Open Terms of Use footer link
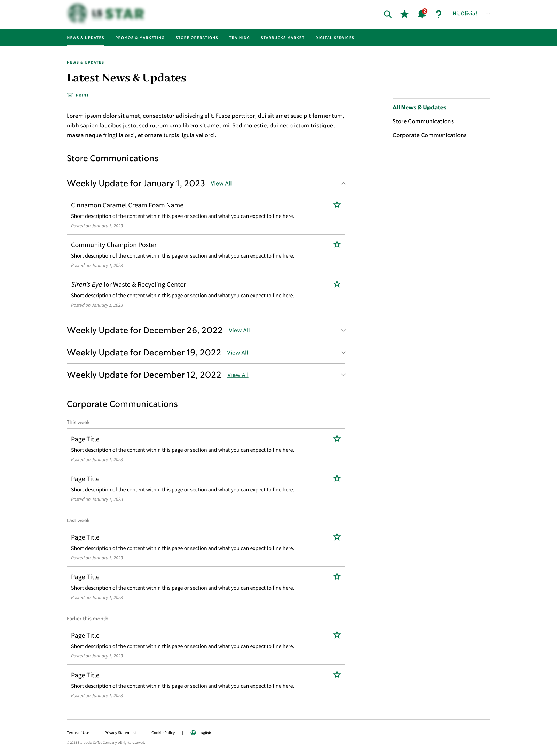Image resolution: width=557 pixels, height=756 pixels. 78,733
